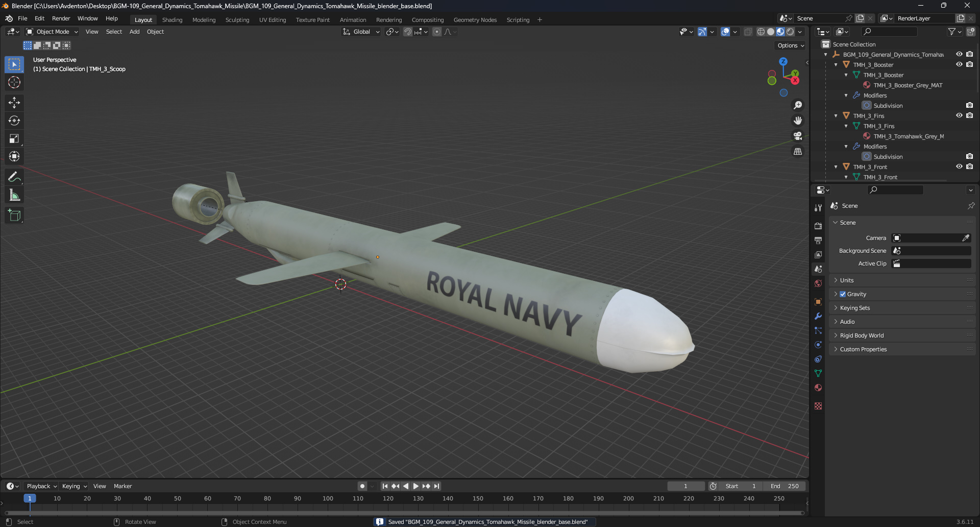Image resolution: width=980 pixels, height=527 pixels.
Task: Open the Modifiers properties tab
Action: [818, 316]
